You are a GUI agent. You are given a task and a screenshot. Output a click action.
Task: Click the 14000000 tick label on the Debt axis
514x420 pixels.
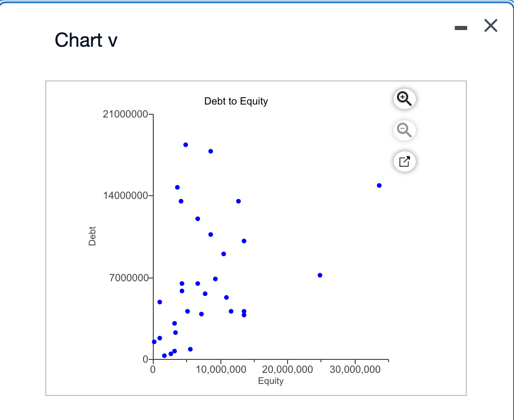click(124, 195)
